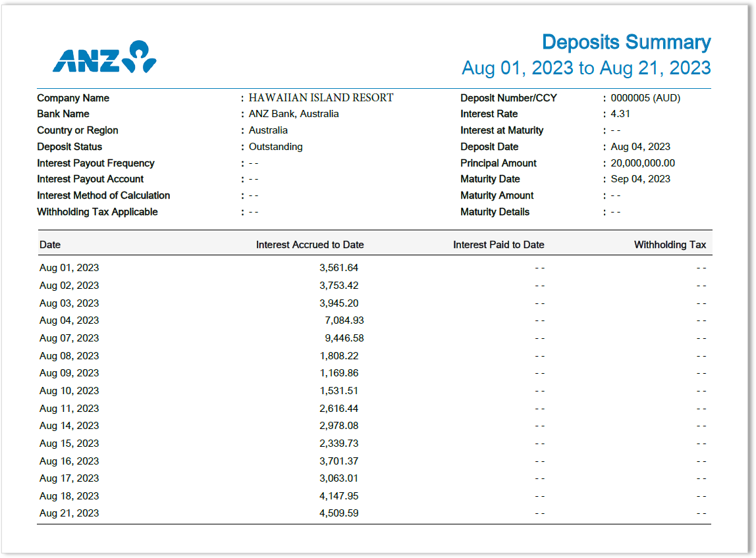Click the Interest Rate value 4.31
This screenshot has height=558, width=756.
point(620,113)
